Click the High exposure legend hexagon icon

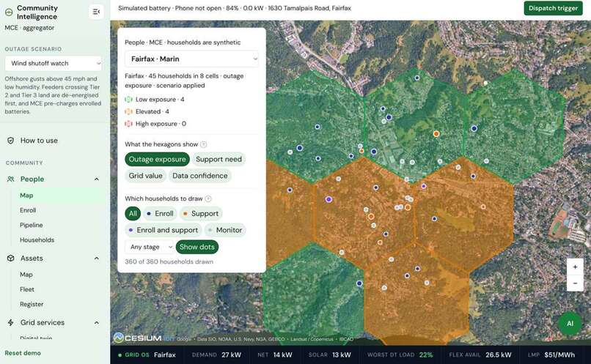point(128,124)
